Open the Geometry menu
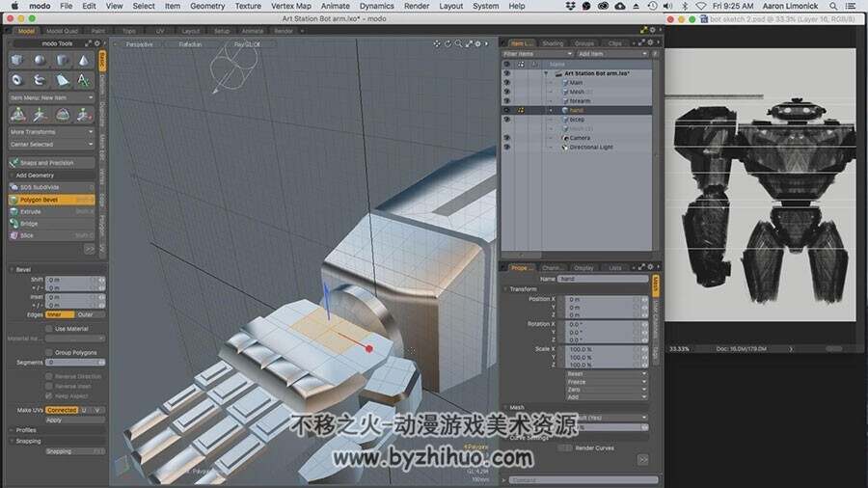 click(x=207, y=6)
